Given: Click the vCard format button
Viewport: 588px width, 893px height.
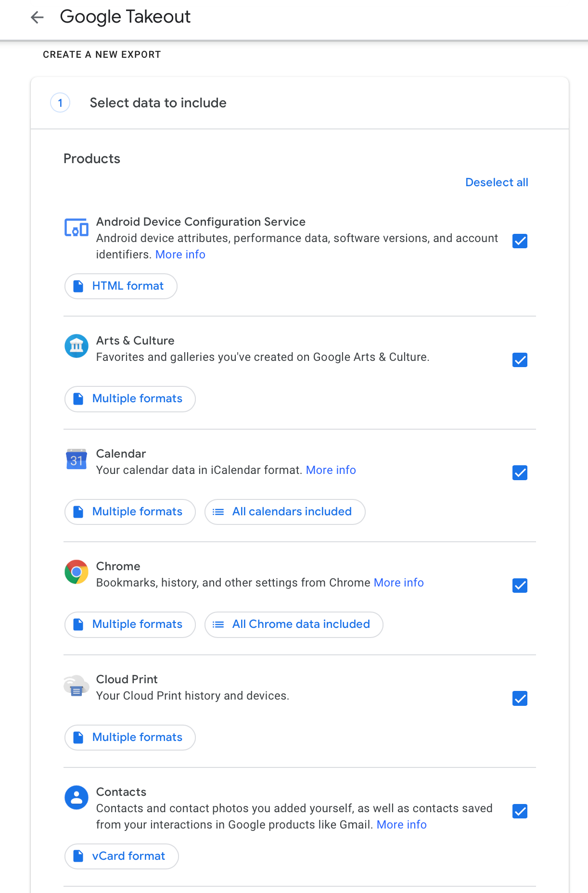Looking at the screenshot, I should pyautogui.click(x=122, y=856).
